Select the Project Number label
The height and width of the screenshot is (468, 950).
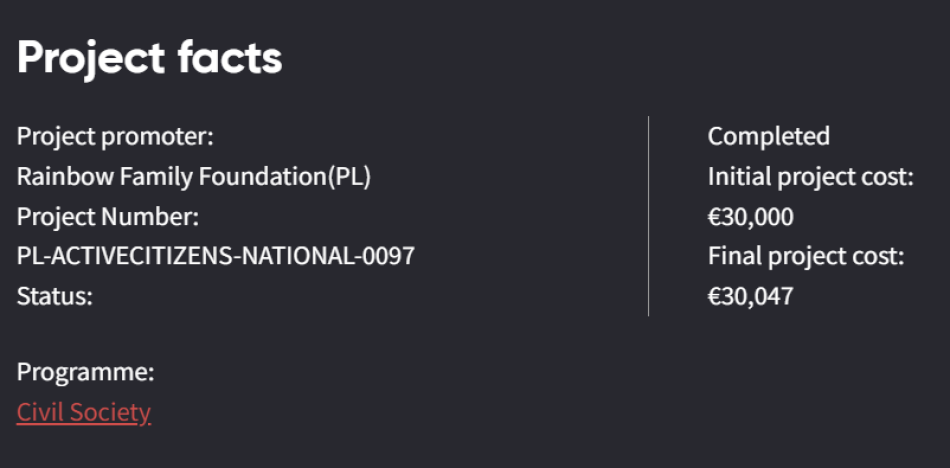[108, 217]
